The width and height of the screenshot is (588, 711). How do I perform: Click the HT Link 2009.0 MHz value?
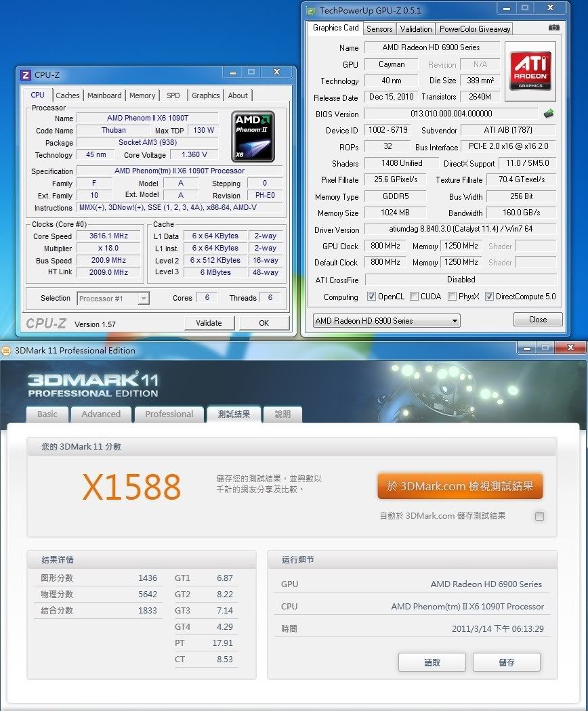click(108, 272)
